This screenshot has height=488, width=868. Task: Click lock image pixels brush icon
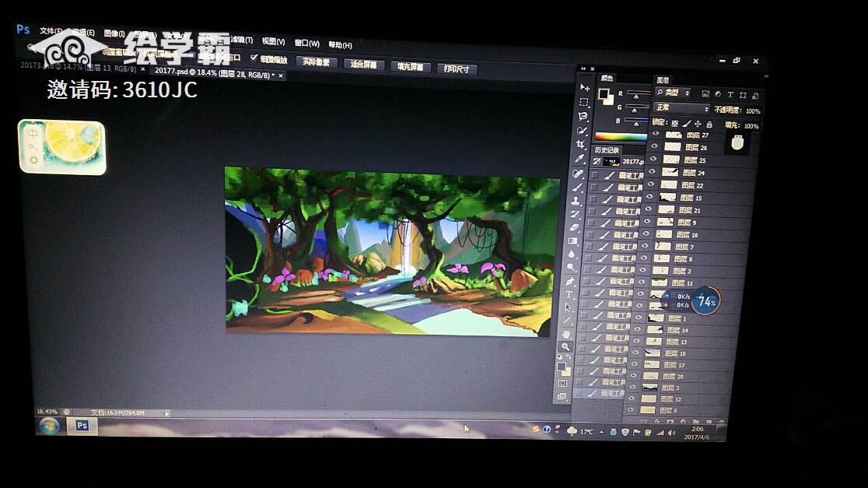pyautogui.click(x=687, y=124)
